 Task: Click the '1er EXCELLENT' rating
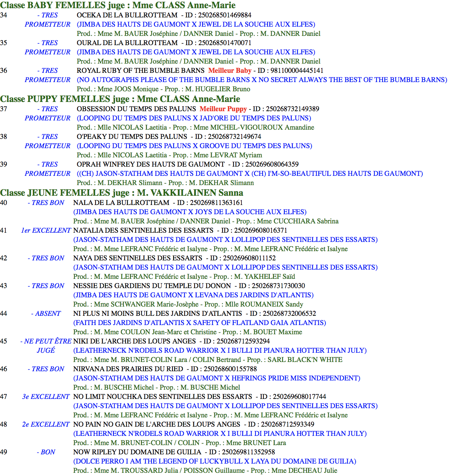[x=46, y=230]
